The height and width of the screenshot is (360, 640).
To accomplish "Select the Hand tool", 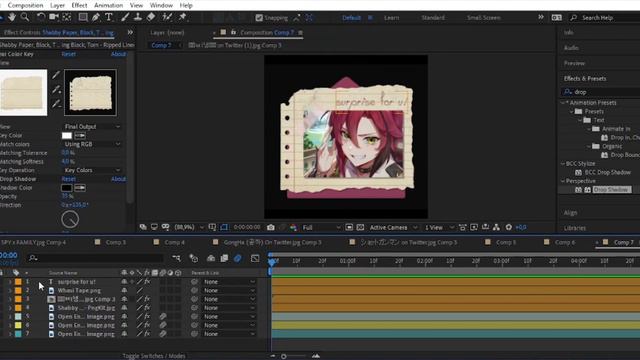I will 12,17.
